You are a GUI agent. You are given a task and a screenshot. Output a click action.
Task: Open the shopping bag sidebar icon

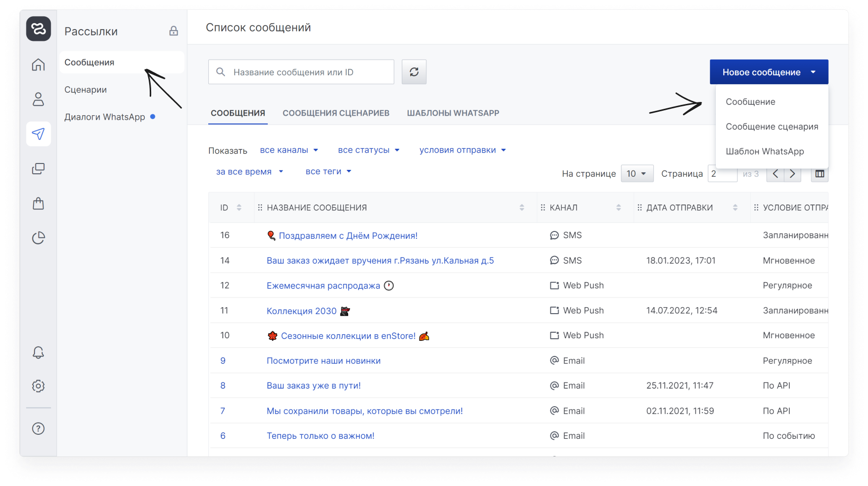(38, 203)
